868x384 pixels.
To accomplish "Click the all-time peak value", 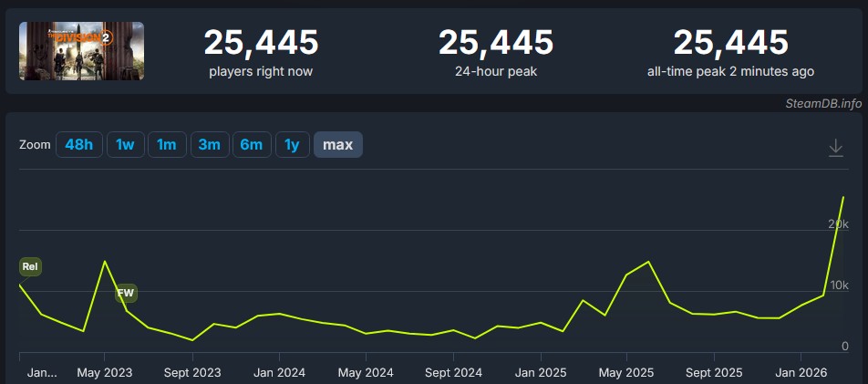I will click(x=730, y=42).
